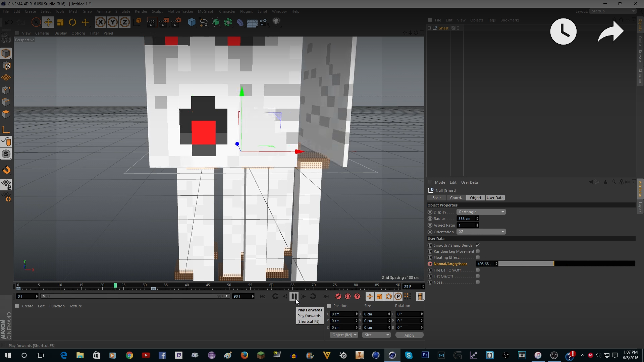The image size is (644, 362).
Task: Toggle Rotation keyframe recording
Action: coord(389,296)
